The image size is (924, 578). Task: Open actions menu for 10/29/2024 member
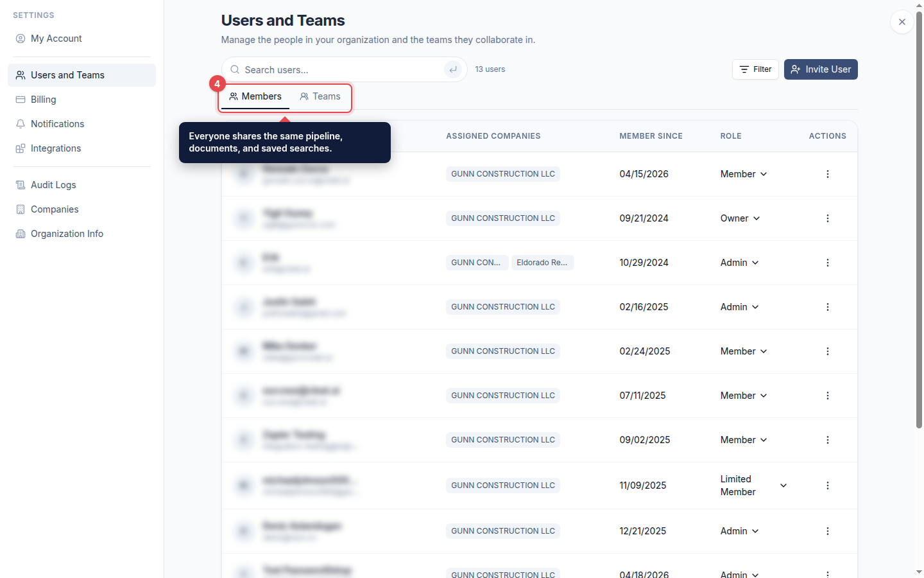pos(828,263)
